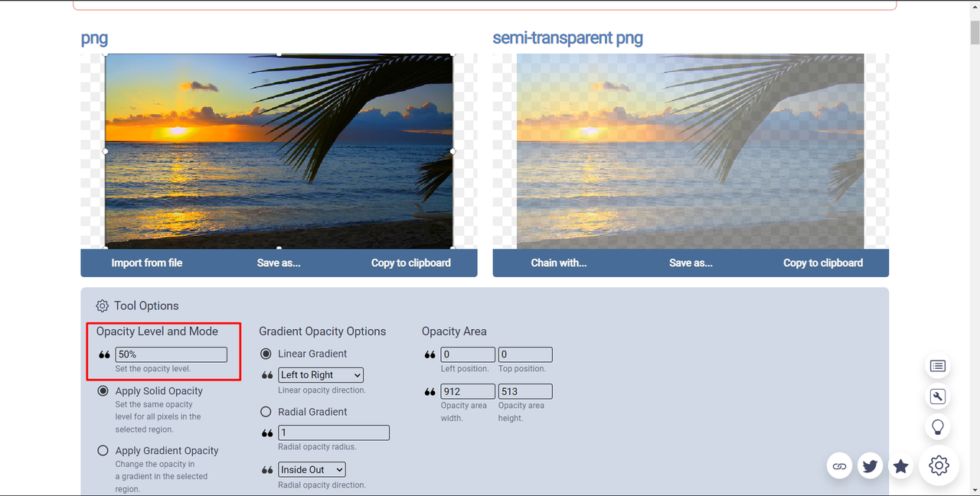The image size is (980, 496).
Task: Click the favorite star icon
Action: pos(901,466)
